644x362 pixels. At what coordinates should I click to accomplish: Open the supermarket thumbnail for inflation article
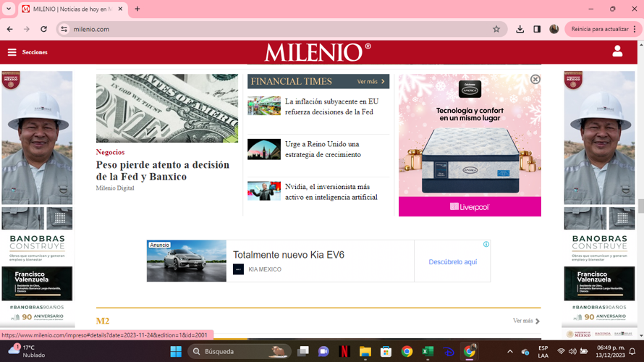tap(264, 106)
